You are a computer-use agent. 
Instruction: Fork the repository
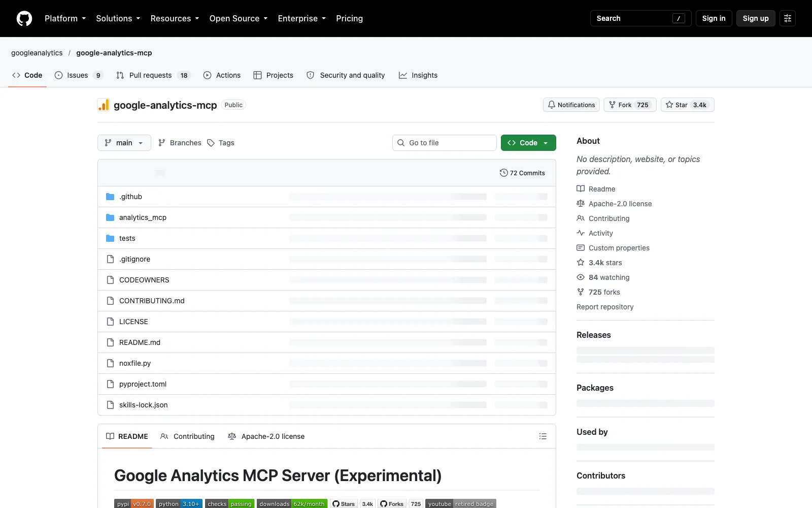pos(630,105)
